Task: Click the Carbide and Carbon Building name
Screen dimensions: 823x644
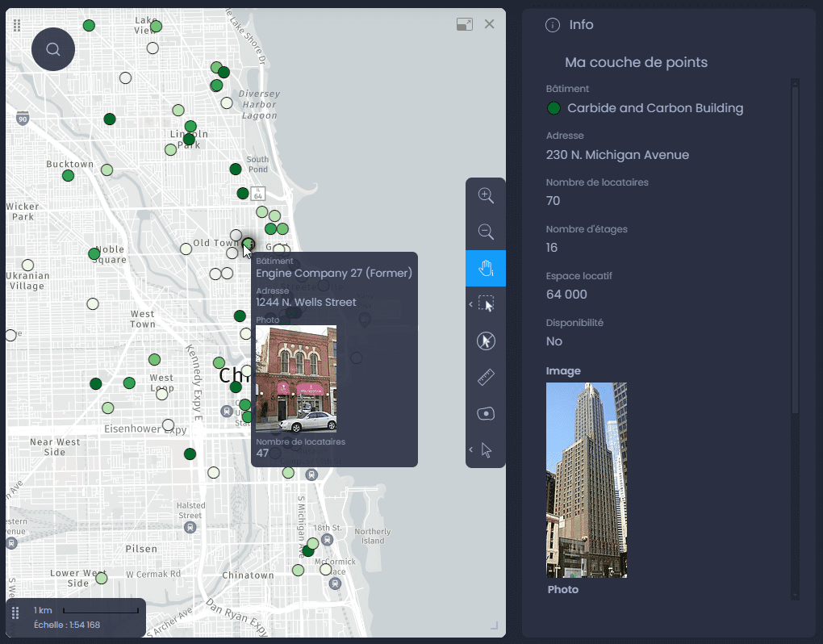Action: [655, 108]
